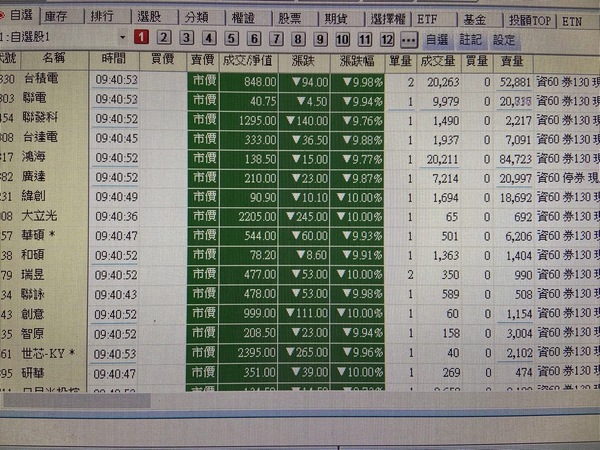Screen dimensions: 600x450
Task: Sort by 成交/淨值 column header
Action: coord(248,60)
